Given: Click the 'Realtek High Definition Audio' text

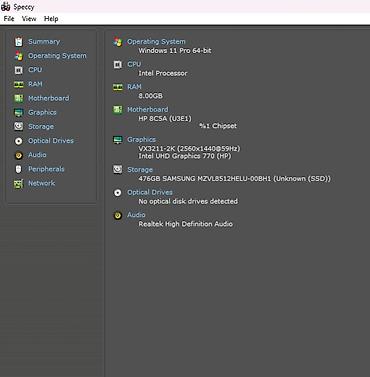Looking at the screenshot, I should (x=186, y=224).
